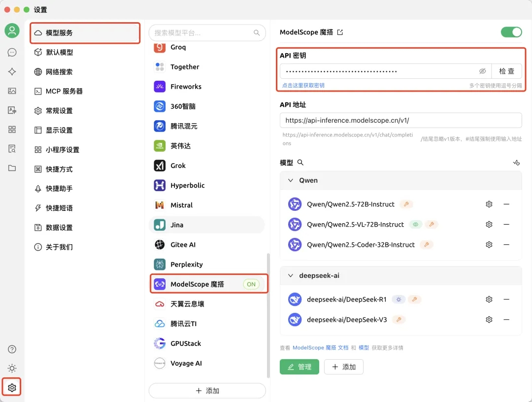Open settings gear for DeepSeek-R1

[489, 299]
